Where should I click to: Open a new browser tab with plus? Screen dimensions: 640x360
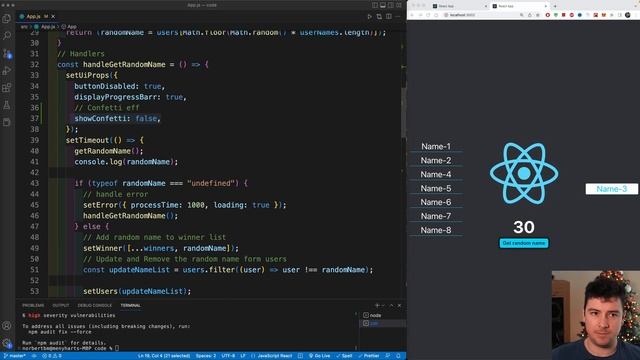coord(555,6)
